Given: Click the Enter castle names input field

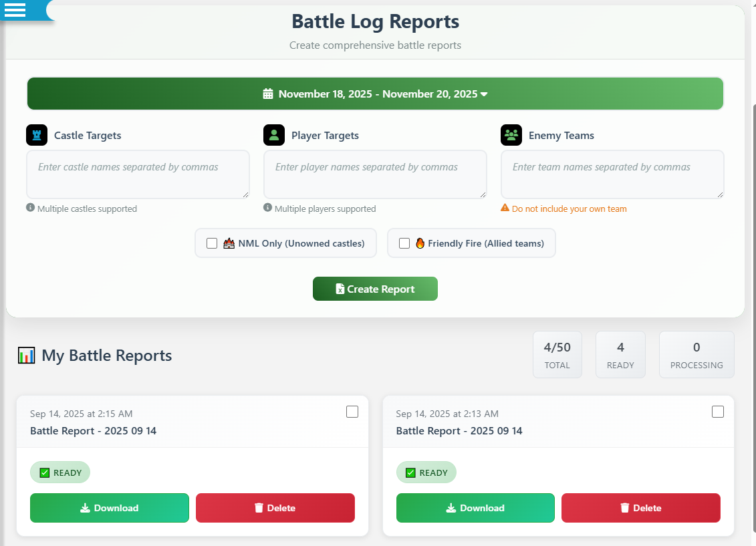Looking at the screenshot, I should (x=138, y=174).
